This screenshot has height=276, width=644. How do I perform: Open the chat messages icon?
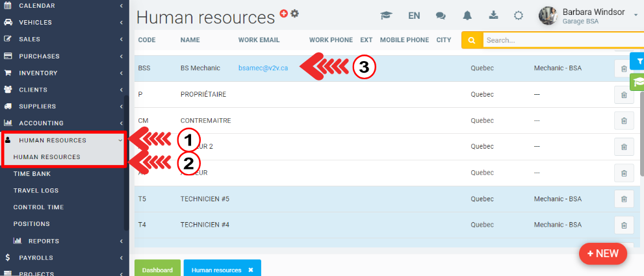pyautogui.click(x=441, y=16)
